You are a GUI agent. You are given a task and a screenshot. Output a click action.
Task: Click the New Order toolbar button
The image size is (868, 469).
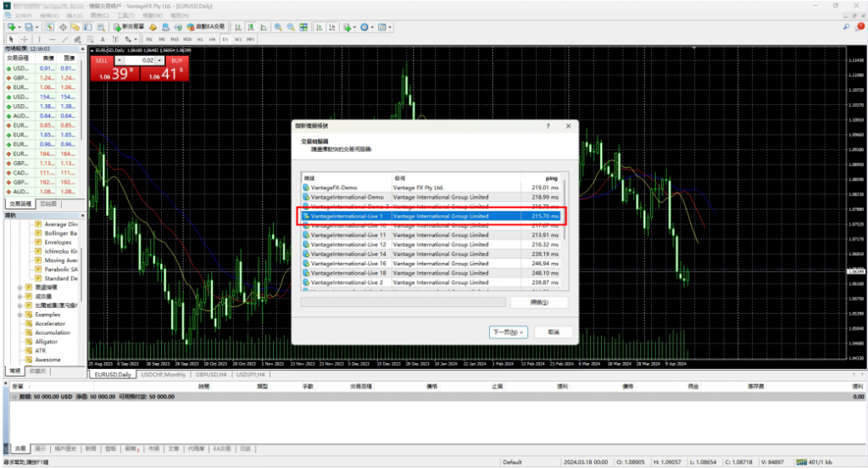point(128,27)
